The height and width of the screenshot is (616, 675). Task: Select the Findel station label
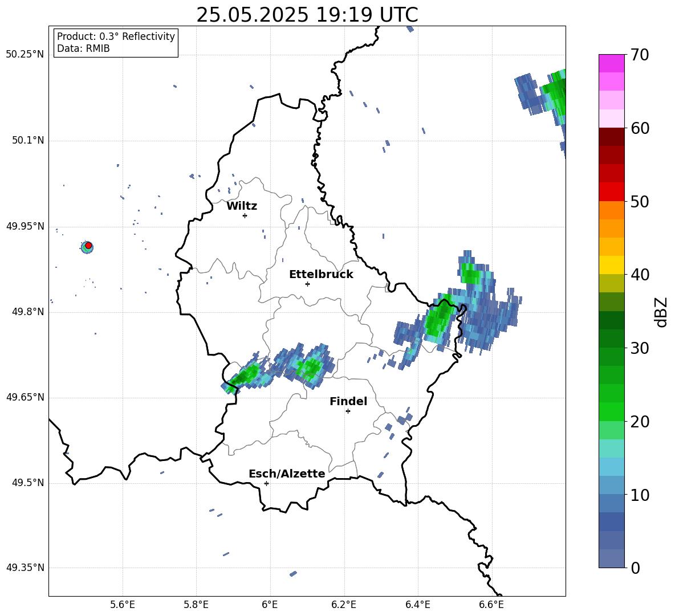coord(348,401)
